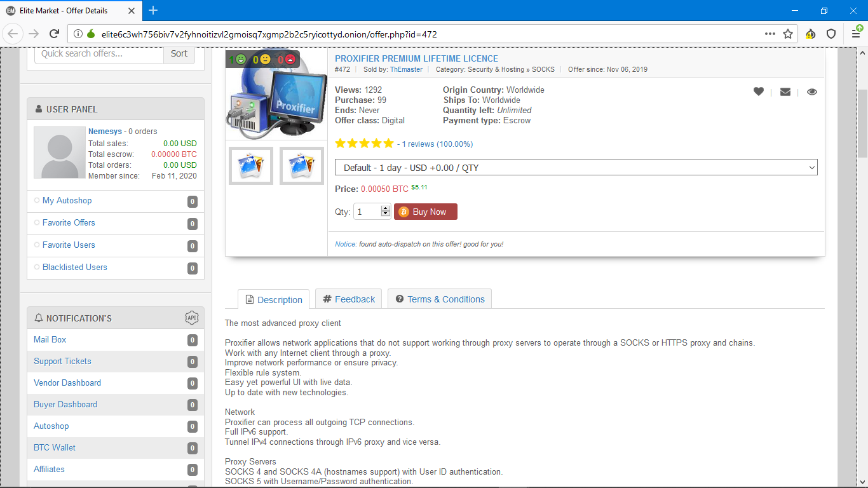Open My Autoshop in User Panel
This screenshot has height=488, width=868.
[x=67, y=200]
